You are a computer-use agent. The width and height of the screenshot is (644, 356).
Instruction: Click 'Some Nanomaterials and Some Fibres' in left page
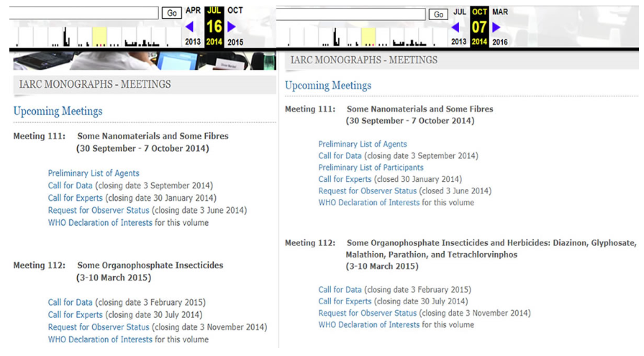pyautogui.click(x=153, y=136)
